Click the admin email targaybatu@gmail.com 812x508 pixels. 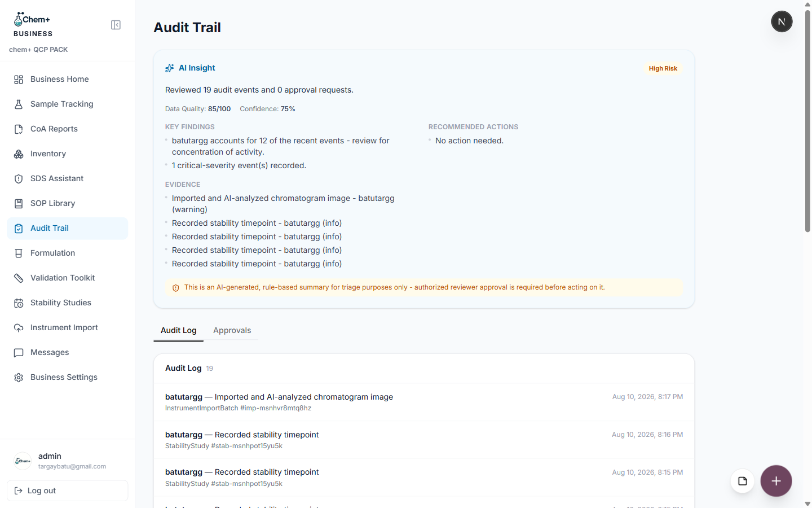click(x=72, y=467)
